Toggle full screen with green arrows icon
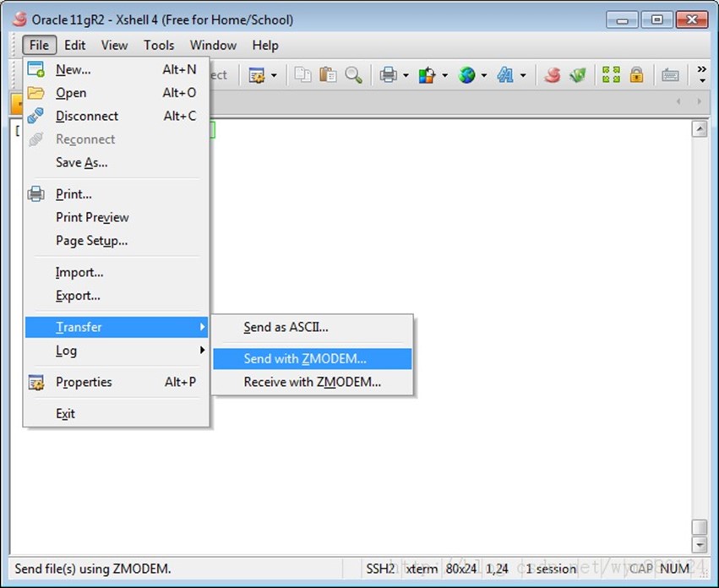 tap(611, 74)
